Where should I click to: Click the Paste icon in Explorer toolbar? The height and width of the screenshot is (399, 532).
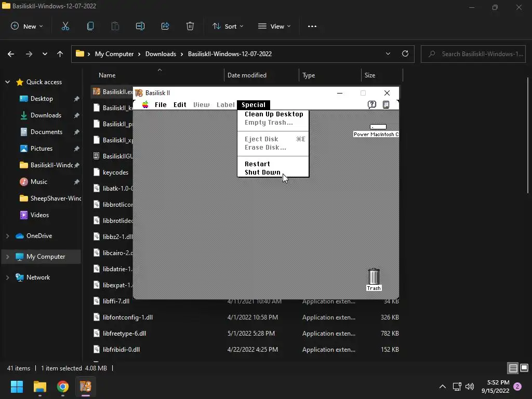pos(115,26)
